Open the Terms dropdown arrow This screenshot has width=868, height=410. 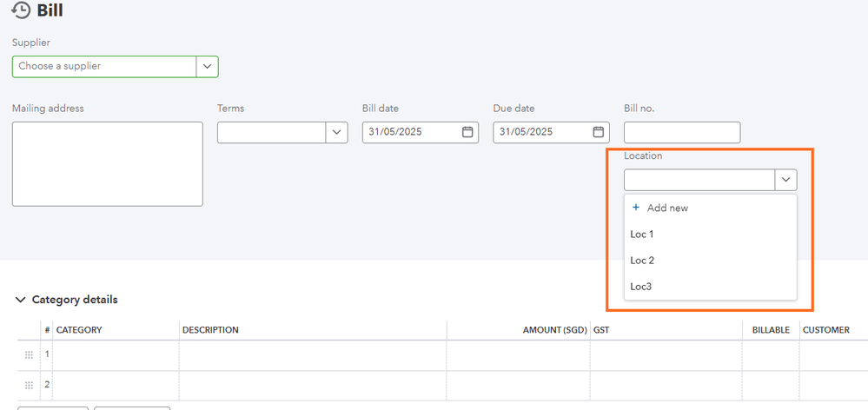(x=336, y=132)
